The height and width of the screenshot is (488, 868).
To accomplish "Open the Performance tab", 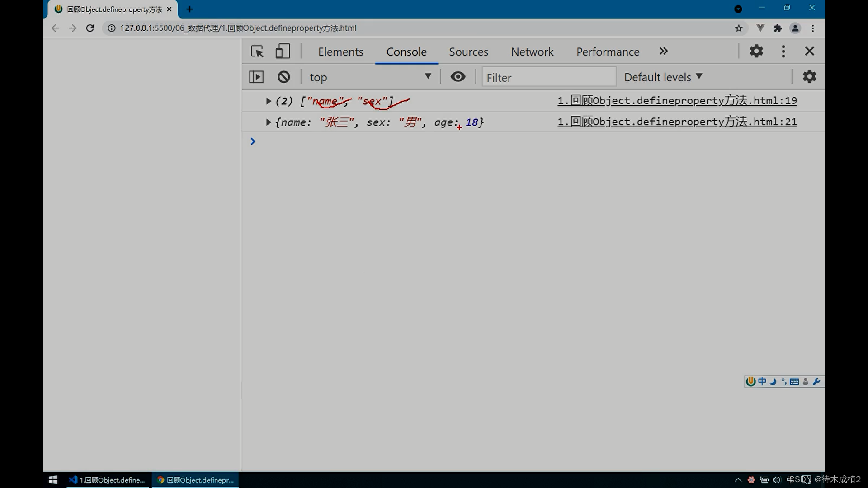I will click(x=608, y=52).
